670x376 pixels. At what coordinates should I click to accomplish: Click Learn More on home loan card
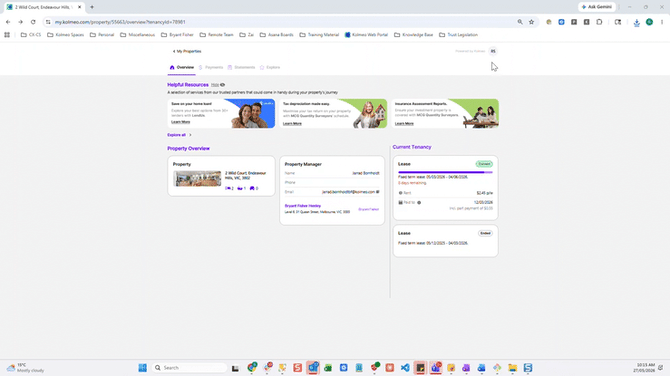[181, 122]
